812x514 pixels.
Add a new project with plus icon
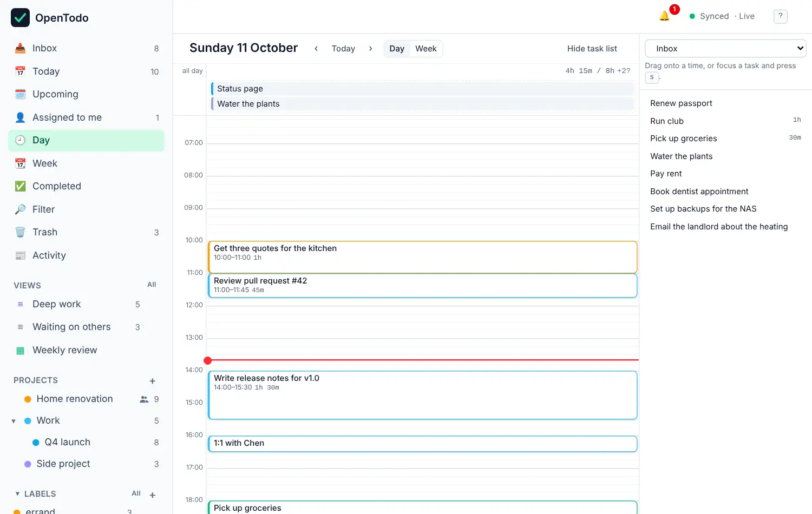tap(153, 381)
